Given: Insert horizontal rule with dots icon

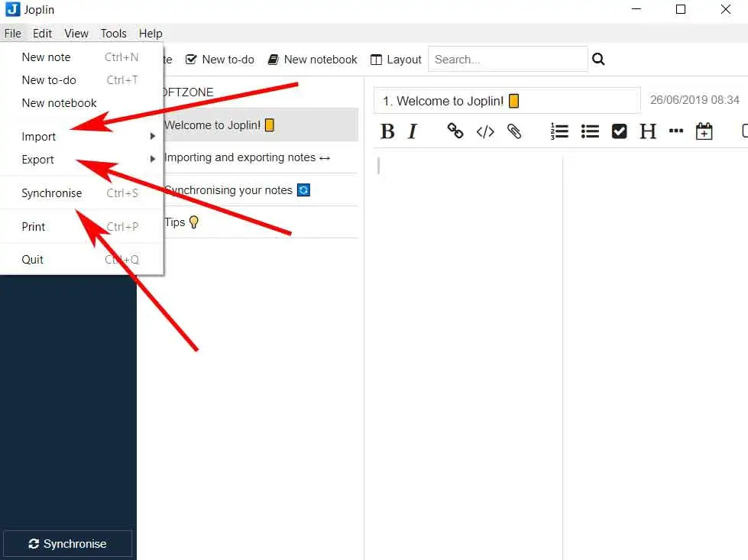Looking at the screenshot, I should (x=676, y=131).
